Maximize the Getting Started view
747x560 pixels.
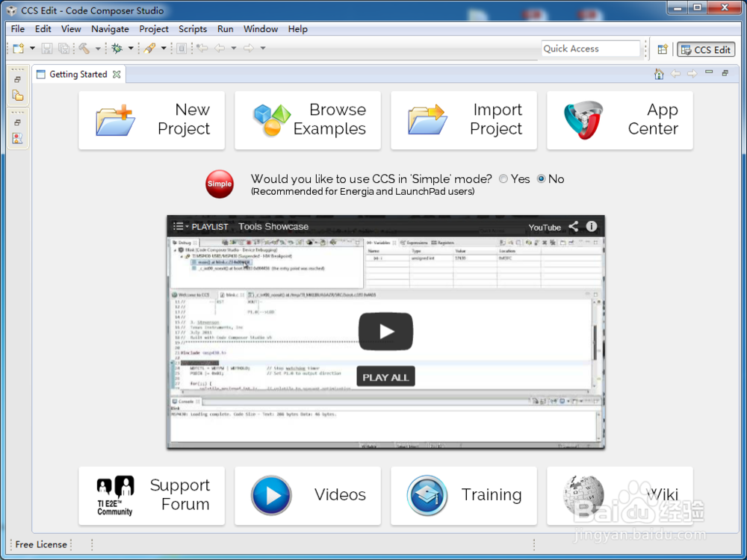725,73
